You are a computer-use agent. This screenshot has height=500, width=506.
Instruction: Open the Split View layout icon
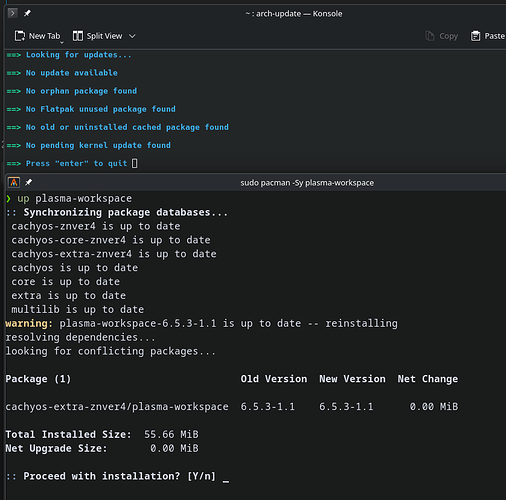pos(78,36)
